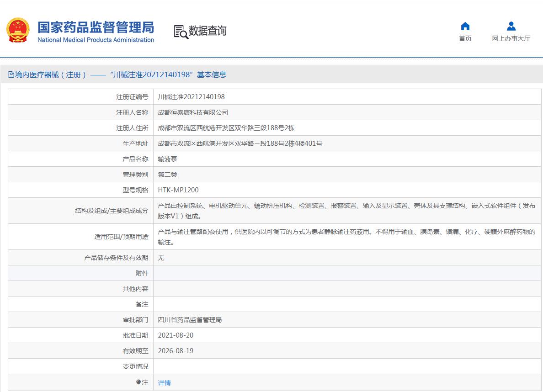Open the home page icon

click(465, 26)
